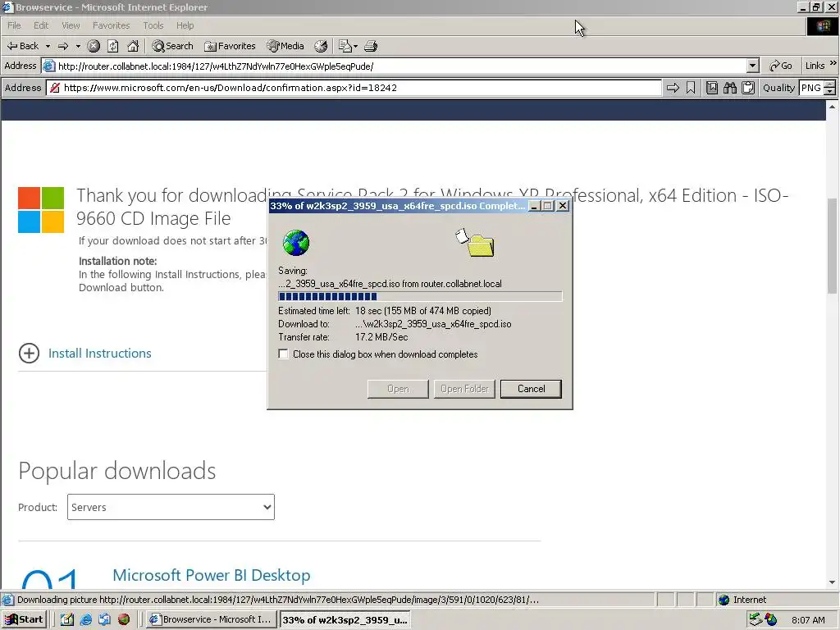Switch to Browservice taskbar window button

tap(212, 619)
